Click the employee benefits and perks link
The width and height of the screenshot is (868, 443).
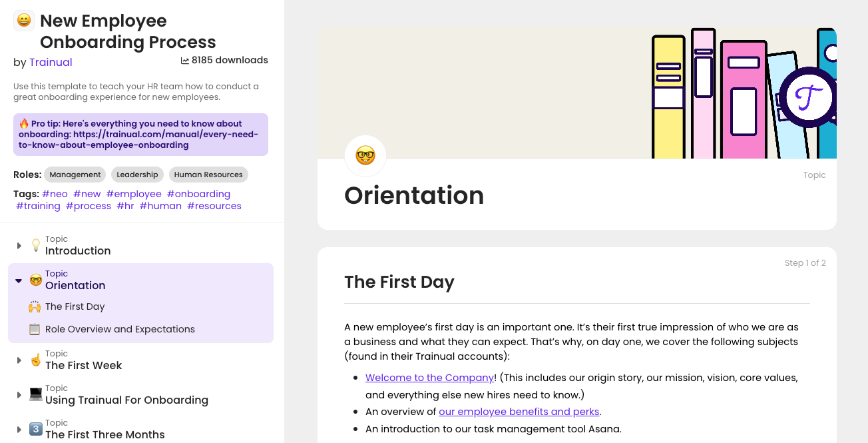point(519,411)
